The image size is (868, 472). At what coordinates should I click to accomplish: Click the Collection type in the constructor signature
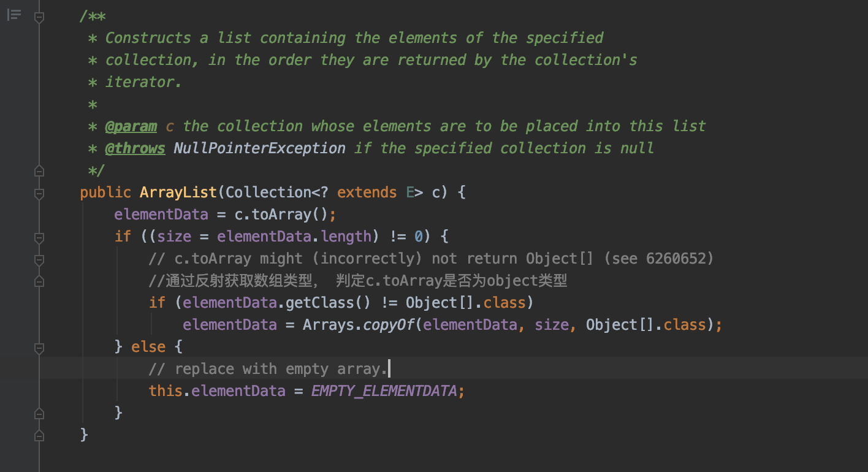268,192
